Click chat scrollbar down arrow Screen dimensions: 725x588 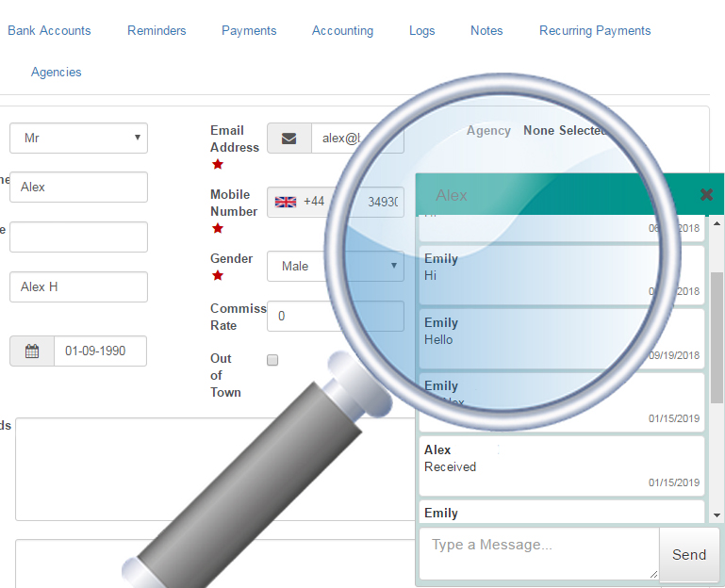(x=717, y=514)
